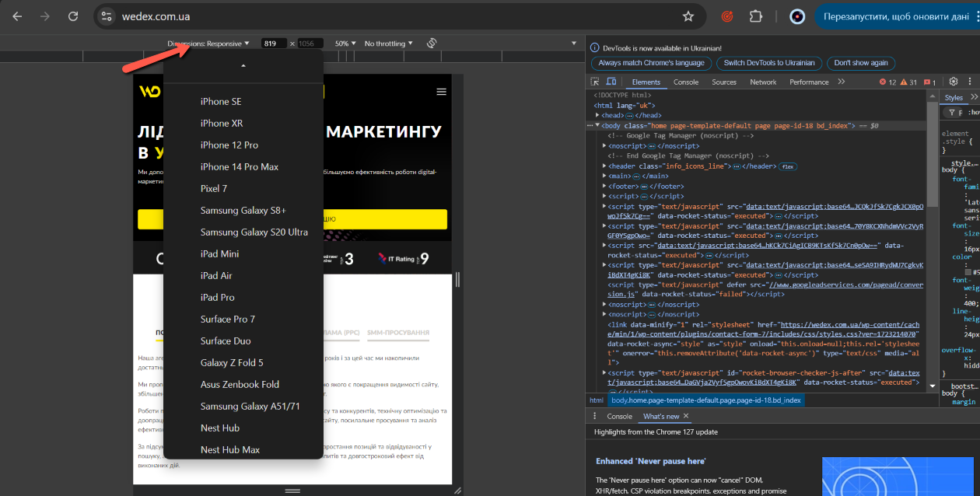
Task: Show more DevTools tabs chevron
Action: pyautogui.click(x=841, y=82)
